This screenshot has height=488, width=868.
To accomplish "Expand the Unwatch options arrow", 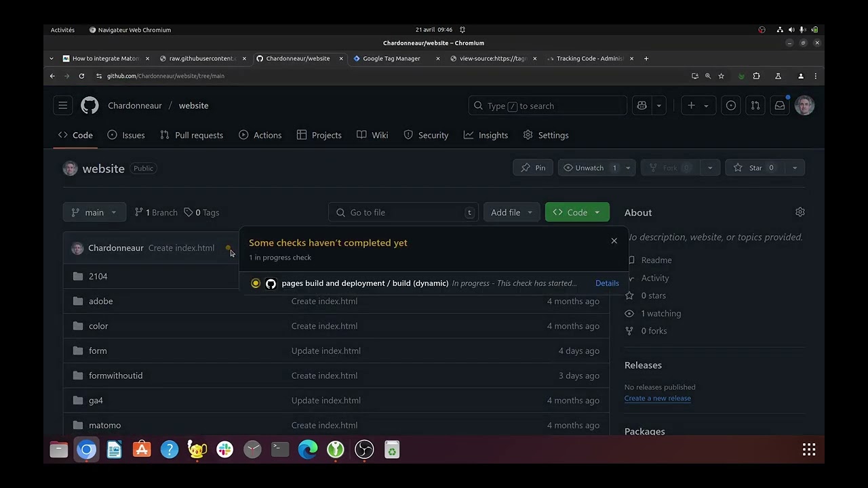I will (x=628, y=168).
